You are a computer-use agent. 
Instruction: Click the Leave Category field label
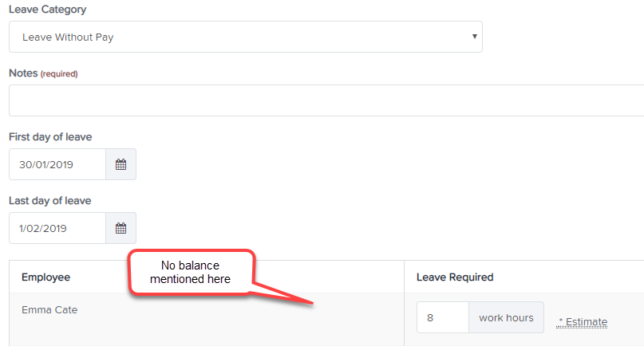point(48,10)
